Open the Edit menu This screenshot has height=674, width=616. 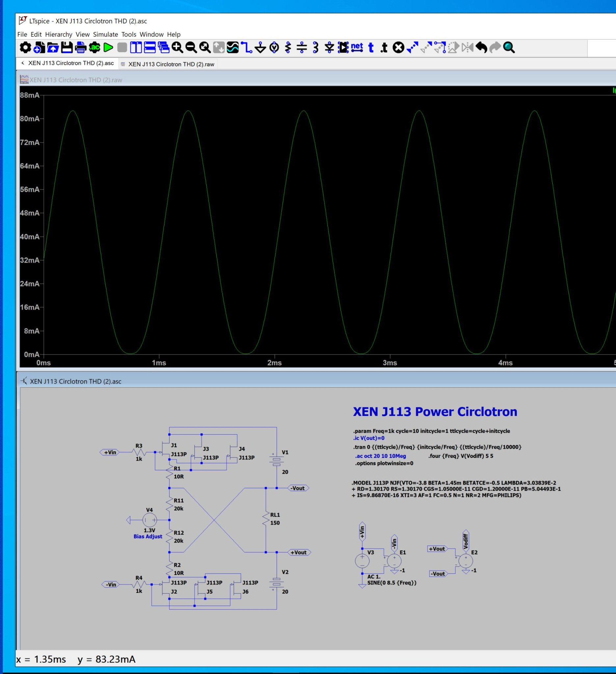[x=36, y=35]
